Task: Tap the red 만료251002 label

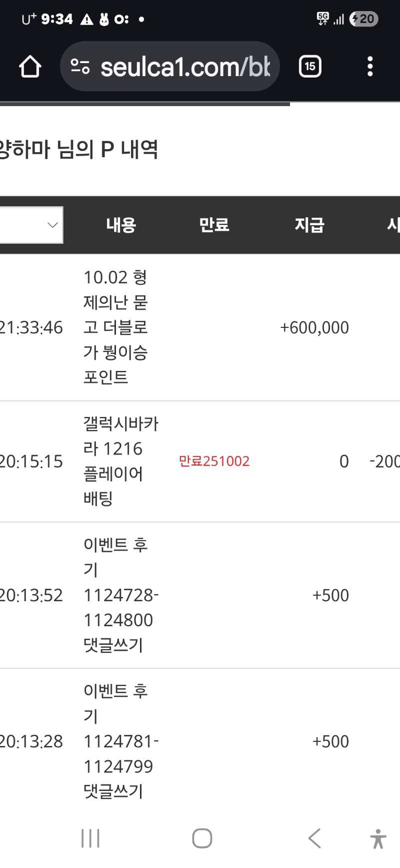Action: [x=214, y=461]
